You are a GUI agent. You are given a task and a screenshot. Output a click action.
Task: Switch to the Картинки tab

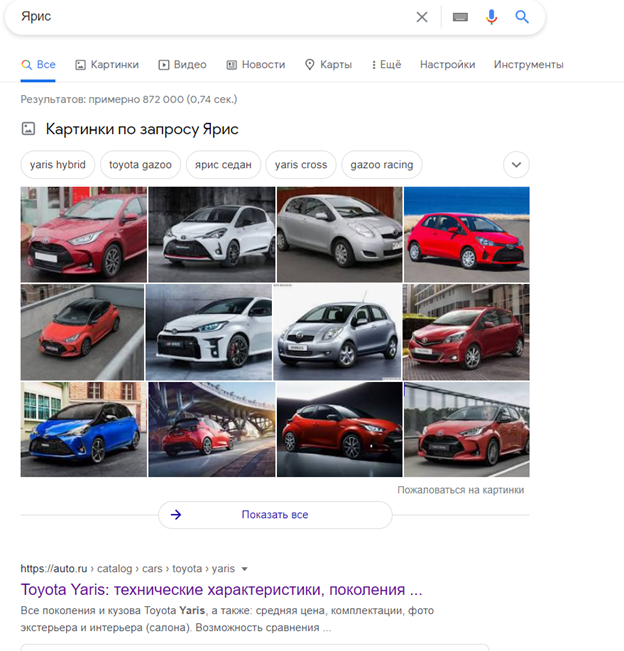[107, 65]
